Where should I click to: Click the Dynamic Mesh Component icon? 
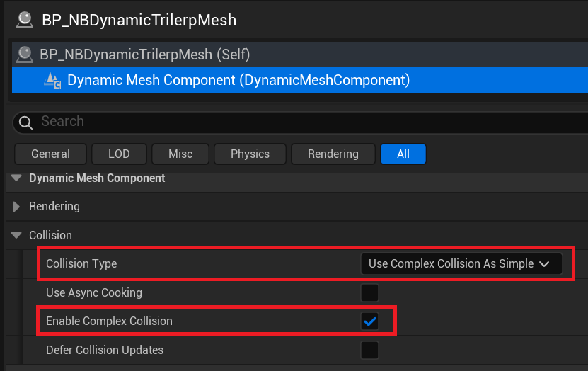pyautogui.click(x=52, y=80)
